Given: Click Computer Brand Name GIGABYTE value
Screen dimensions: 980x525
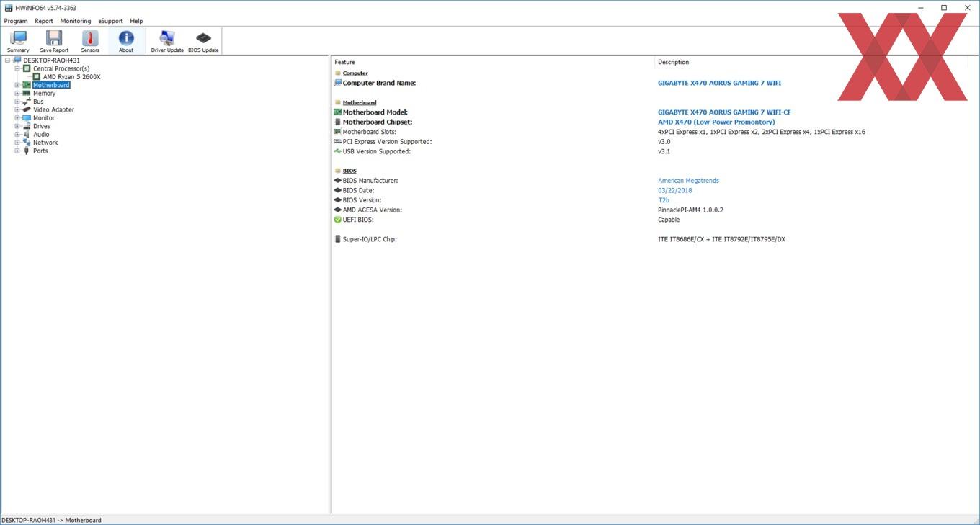Looking at the screenshot, I should click(719, 83).
